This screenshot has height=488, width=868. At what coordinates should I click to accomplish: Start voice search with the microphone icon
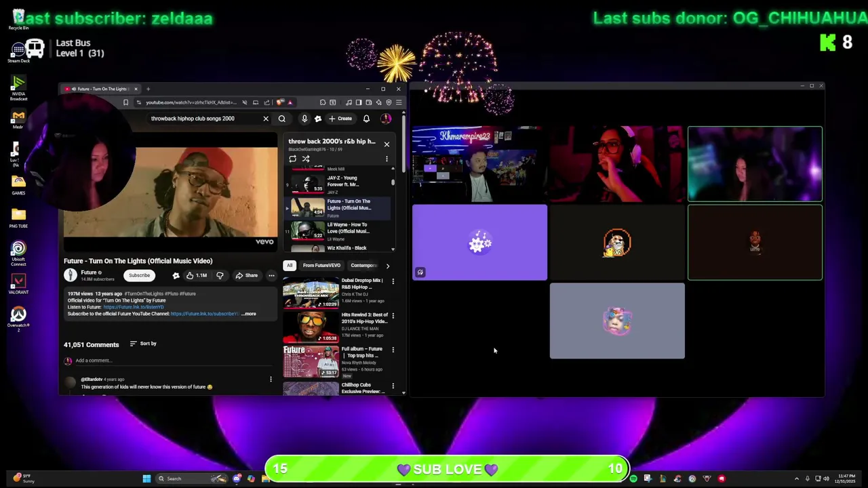[304, 119]
